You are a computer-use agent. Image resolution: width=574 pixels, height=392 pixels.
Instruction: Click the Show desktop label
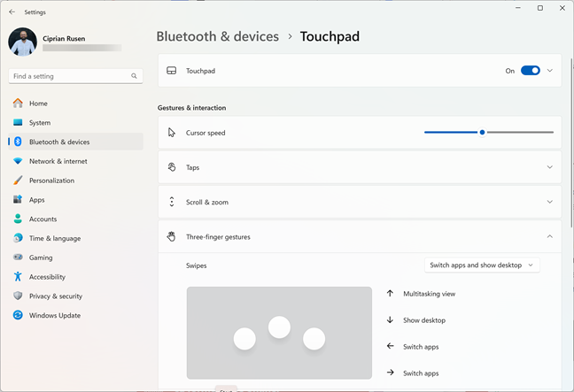424,320
